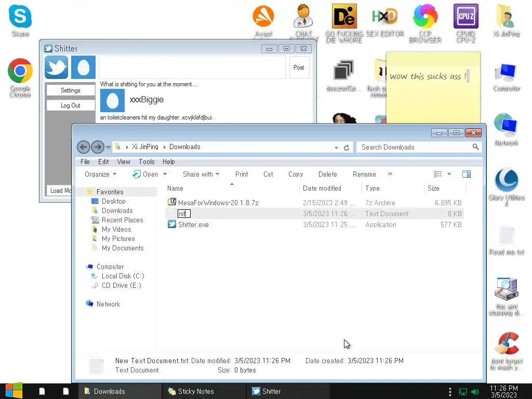This screenshot has width=532, height=399.
Task: Click the change view icon in toolbar
Action: [x=437, y=174]
